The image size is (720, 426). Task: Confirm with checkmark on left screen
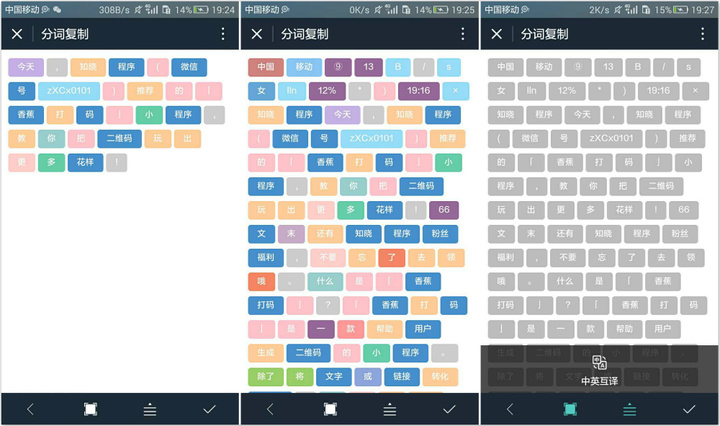coord(209,409)
